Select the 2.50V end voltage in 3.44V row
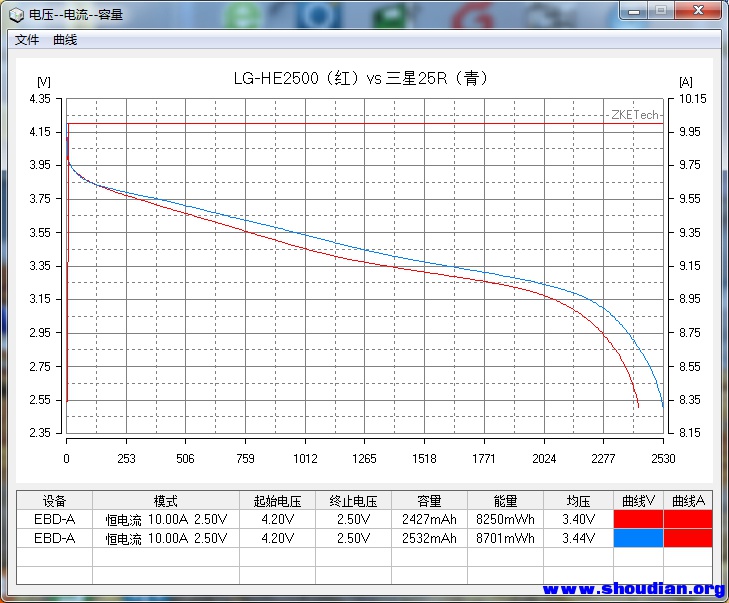The image size is (729, 603). pos(353,538)
